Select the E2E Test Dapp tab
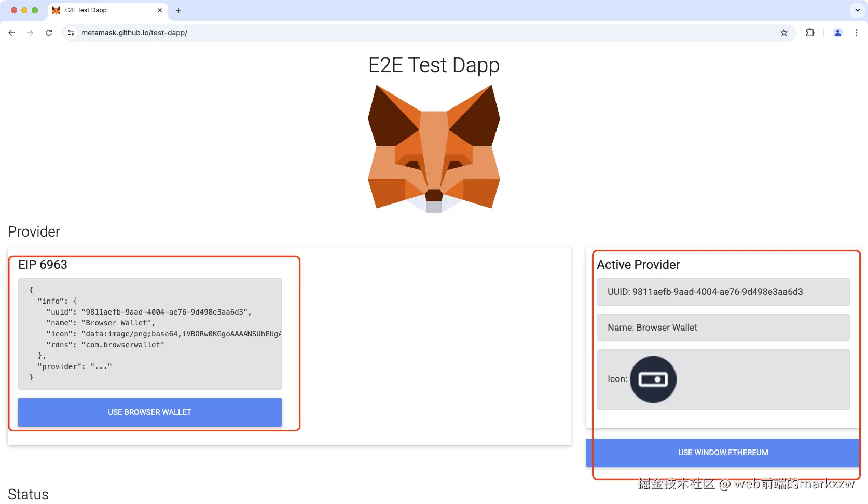 point(107,10)
